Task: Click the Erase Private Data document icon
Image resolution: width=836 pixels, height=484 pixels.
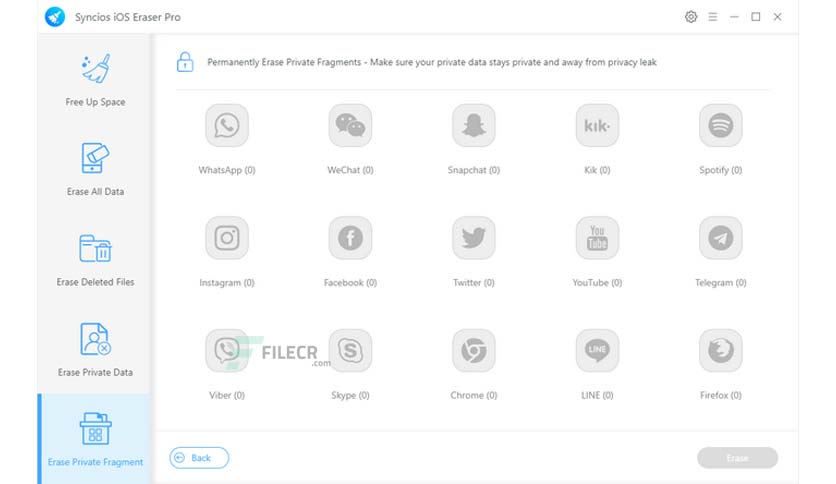Action: click(x=95, y=339)
